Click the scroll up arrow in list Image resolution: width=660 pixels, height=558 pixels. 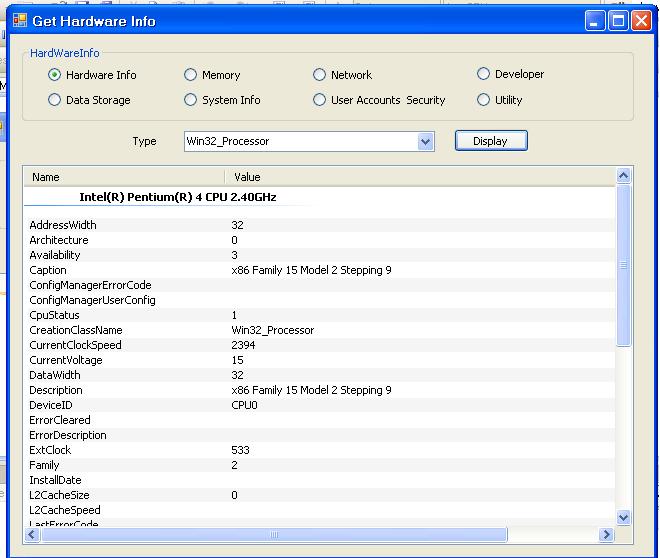(x=623, y=175)
